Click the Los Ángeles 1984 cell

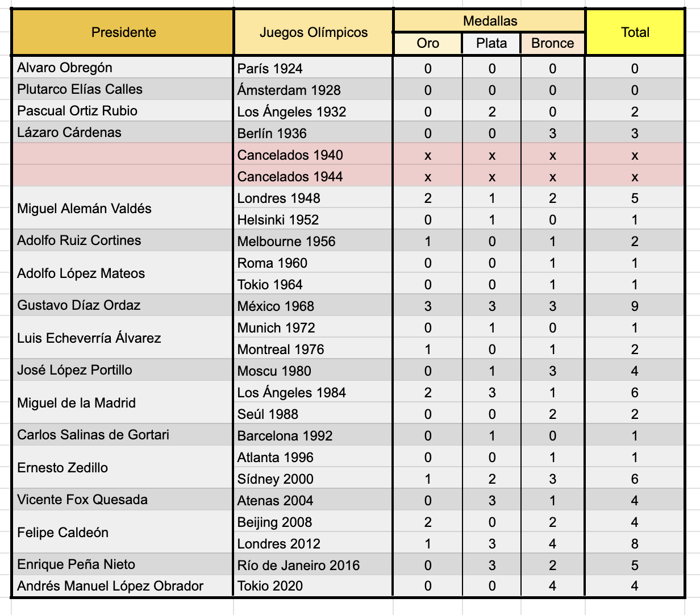pos(313,392)
